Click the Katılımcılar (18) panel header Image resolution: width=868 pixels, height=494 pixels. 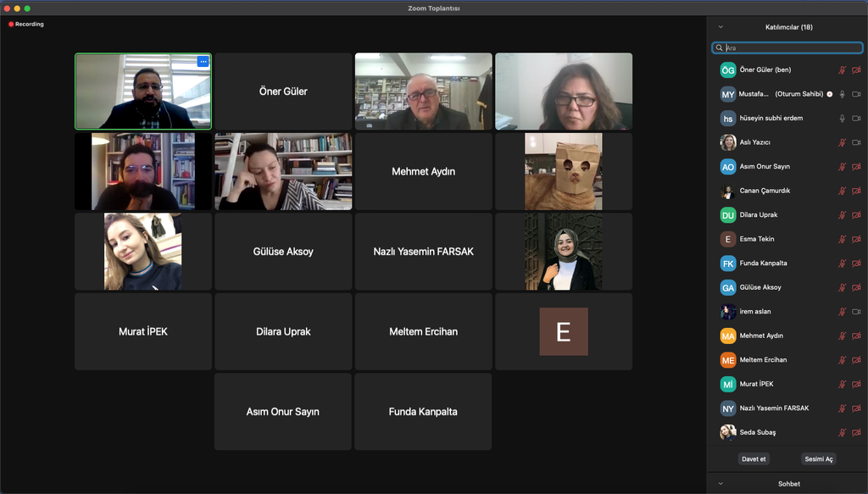pos(789,27)
